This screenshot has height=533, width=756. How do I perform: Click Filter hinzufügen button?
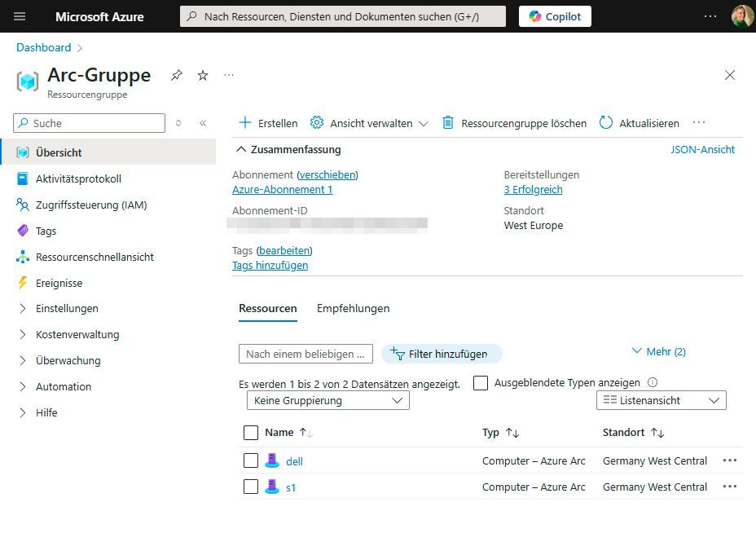[x=442, y=354]
